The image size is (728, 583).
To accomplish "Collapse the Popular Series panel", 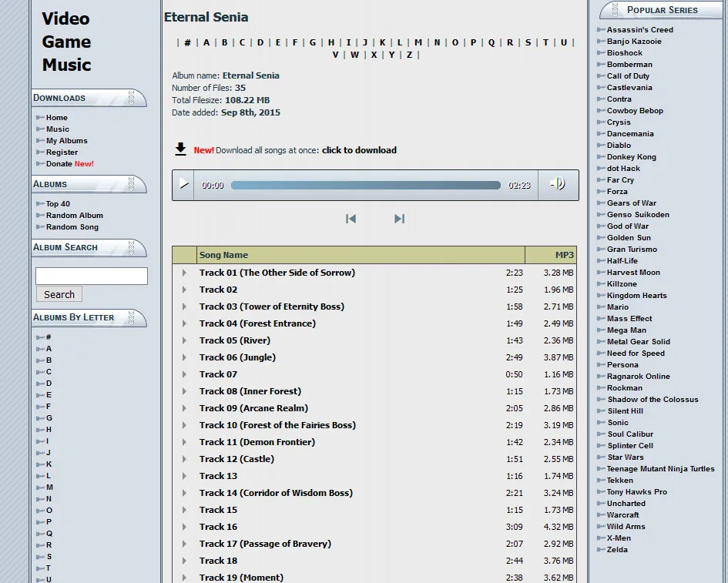I will [x=614, y=10].
